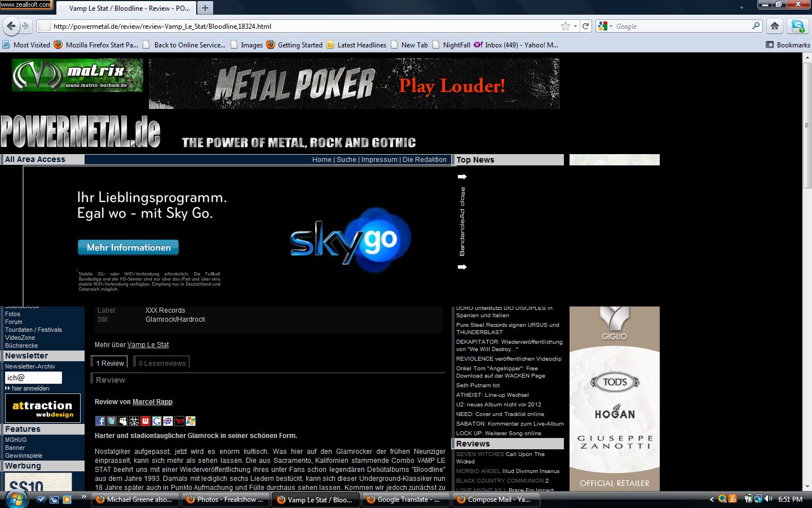This screenshot has width=812, height=508.
Task: Select the '0 Leserreviews' tab
Action: point(162,363)
